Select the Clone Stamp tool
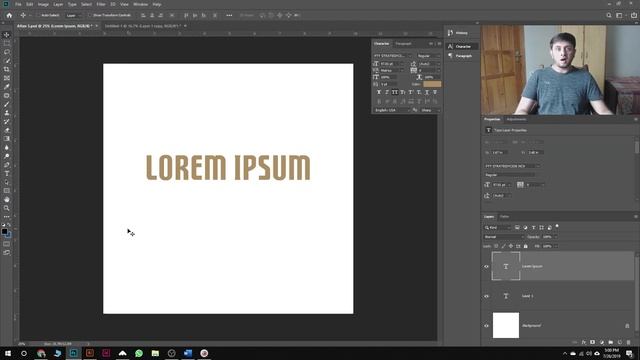640x360 pixels. pyautogui.click(x=7, y=113)
